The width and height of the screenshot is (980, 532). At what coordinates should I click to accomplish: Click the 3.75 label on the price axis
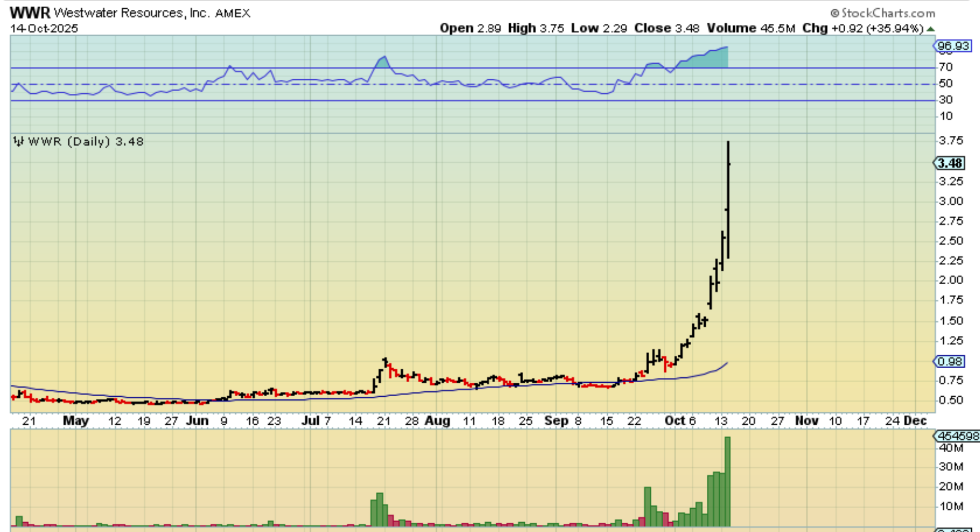pos(951,141)
